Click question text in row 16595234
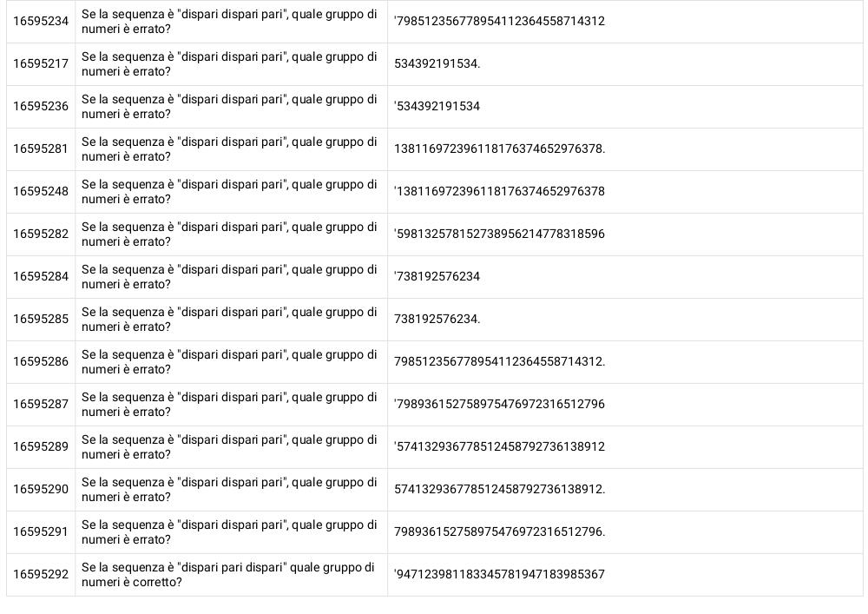Image resolution: width=868 pixels, height=614 pixels. coord(229,22)
